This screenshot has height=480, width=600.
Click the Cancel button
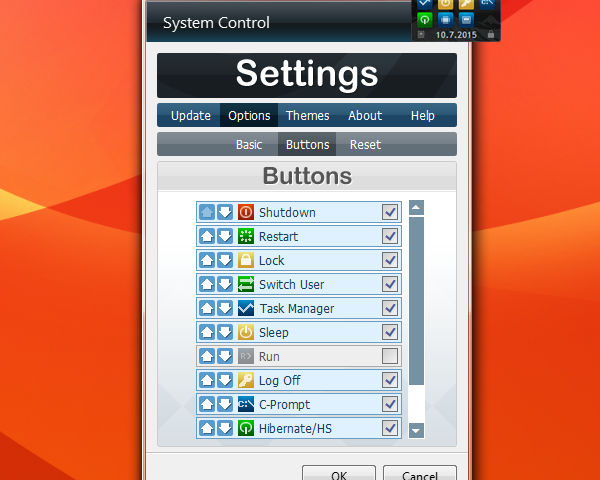420,473
